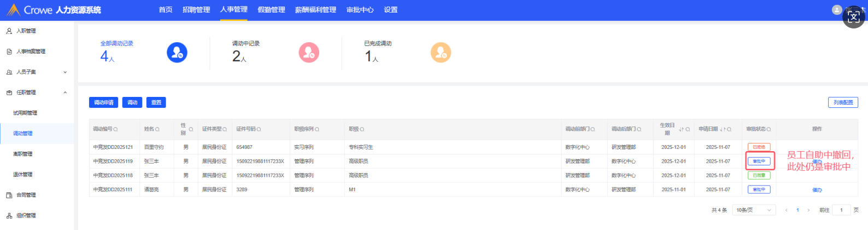Viewport: 868px width, 230px height.
Task: Click the search icon beside 证件类型 header
Action: [x=225, y=129]
